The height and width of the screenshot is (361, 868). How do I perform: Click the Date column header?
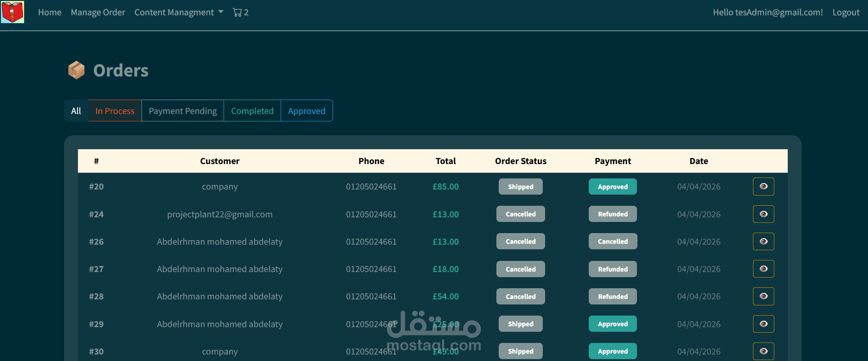click(x=699, y=161)
